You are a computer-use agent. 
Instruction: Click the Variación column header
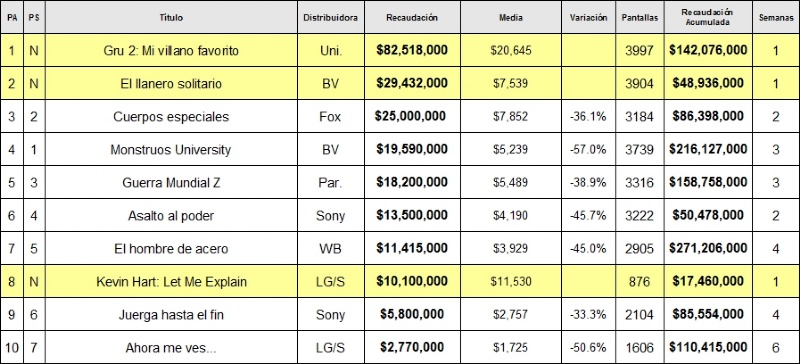[588, 17]
